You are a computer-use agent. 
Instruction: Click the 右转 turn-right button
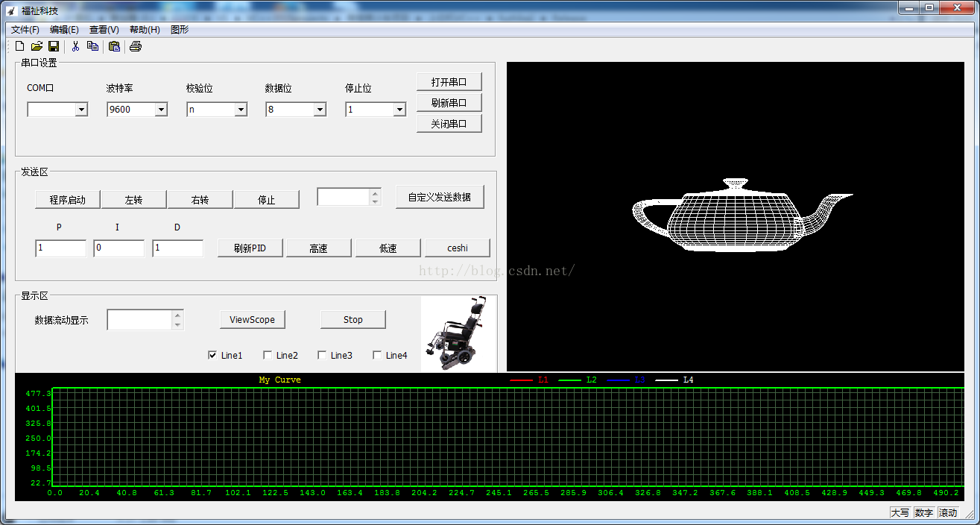200,200
